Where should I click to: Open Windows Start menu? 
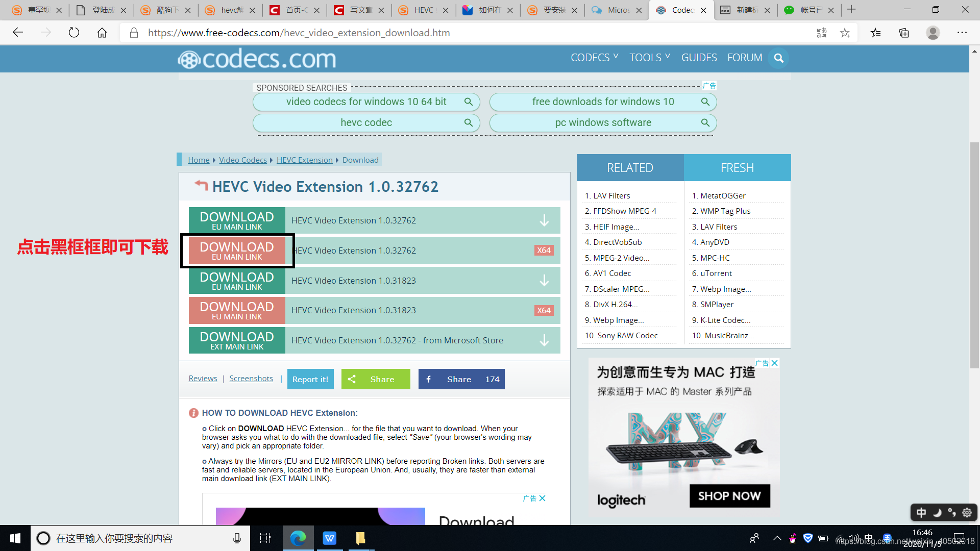[x=15, y=538]
